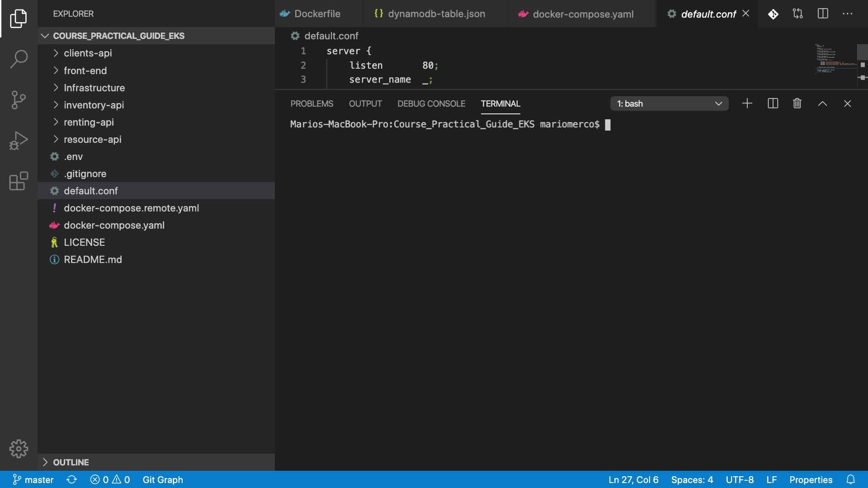Expand the Infrastructure folder
This screenshot has width=868, height=488.
click(x=94, y=88)
